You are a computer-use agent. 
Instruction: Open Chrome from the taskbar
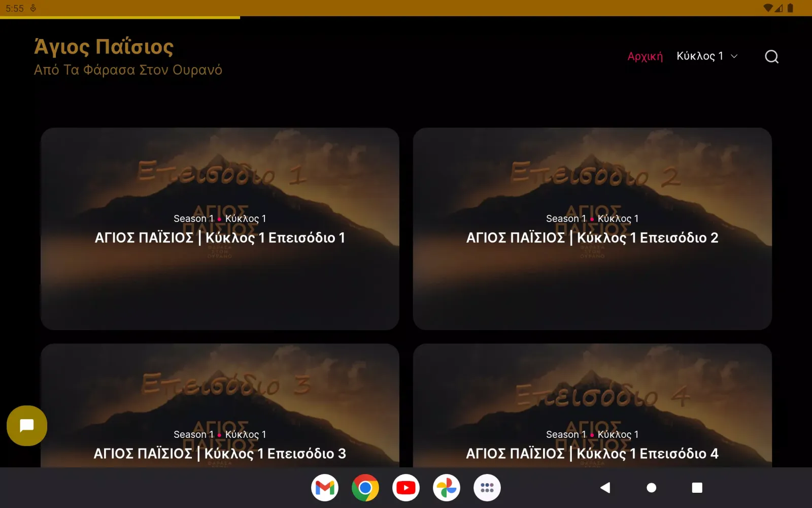(x=365, y=488)
